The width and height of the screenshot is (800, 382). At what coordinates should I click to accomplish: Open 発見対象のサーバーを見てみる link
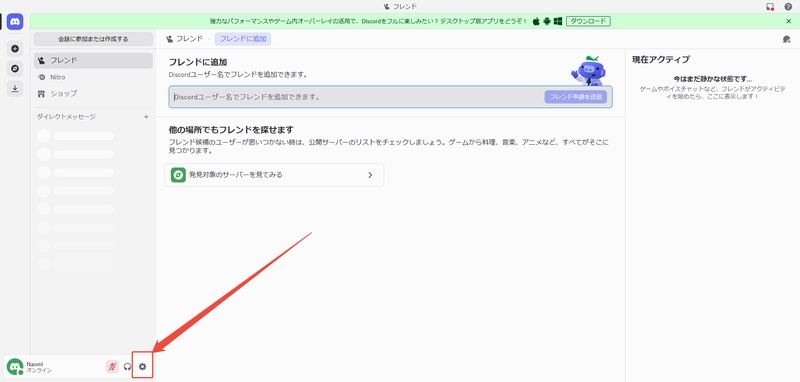(274, 175)
